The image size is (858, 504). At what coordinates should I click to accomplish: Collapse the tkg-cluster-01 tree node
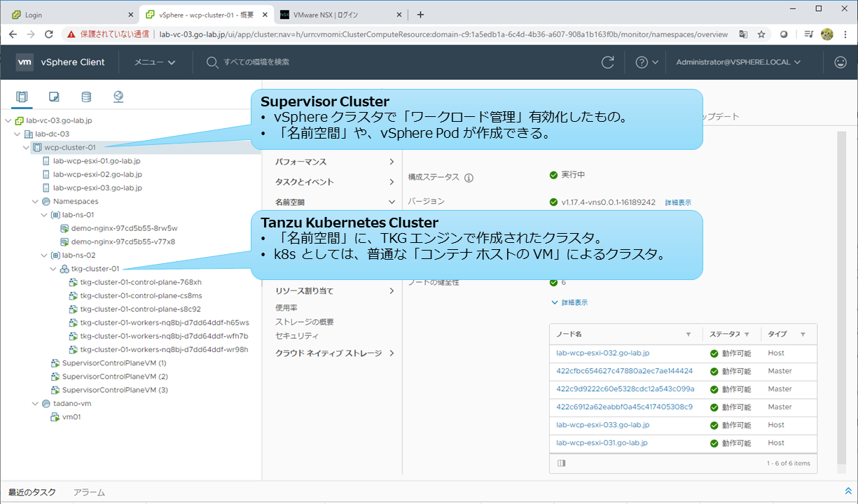coord(54,269)
